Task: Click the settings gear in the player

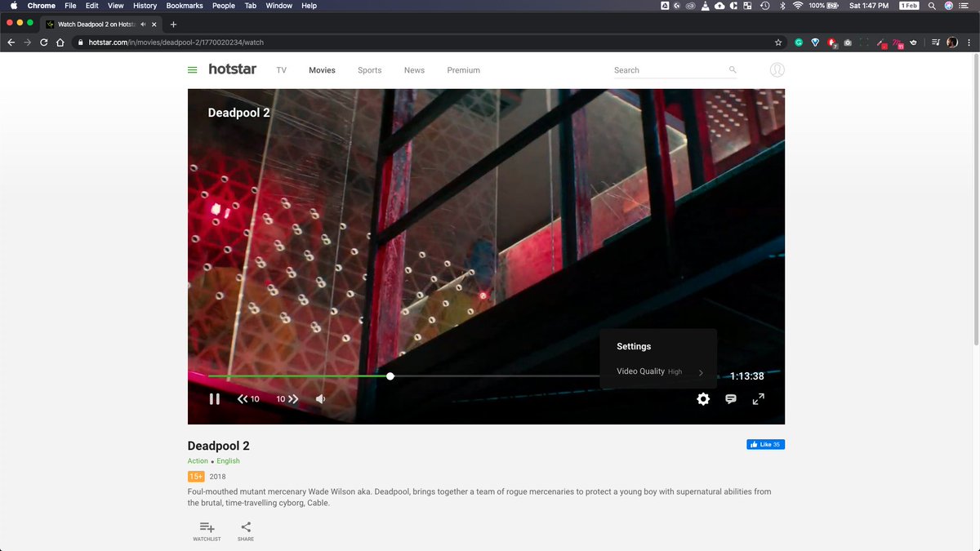Action: tap(703, 399)
